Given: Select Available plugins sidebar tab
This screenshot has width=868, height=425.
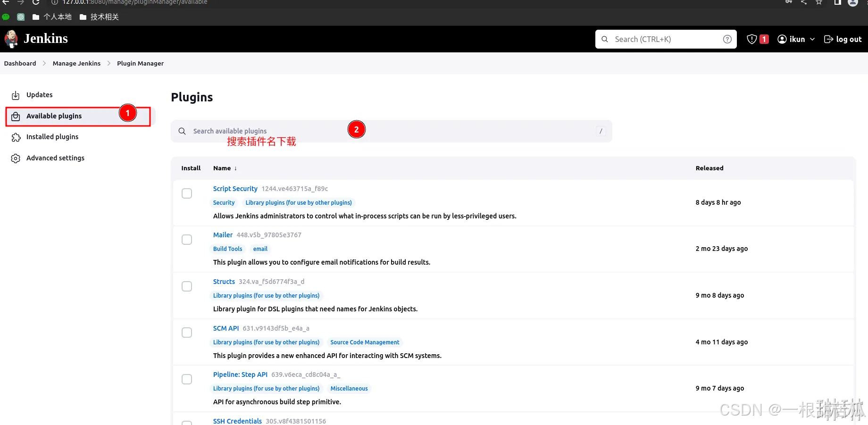Looking at the screenshot, I should (x=80, y=116).
